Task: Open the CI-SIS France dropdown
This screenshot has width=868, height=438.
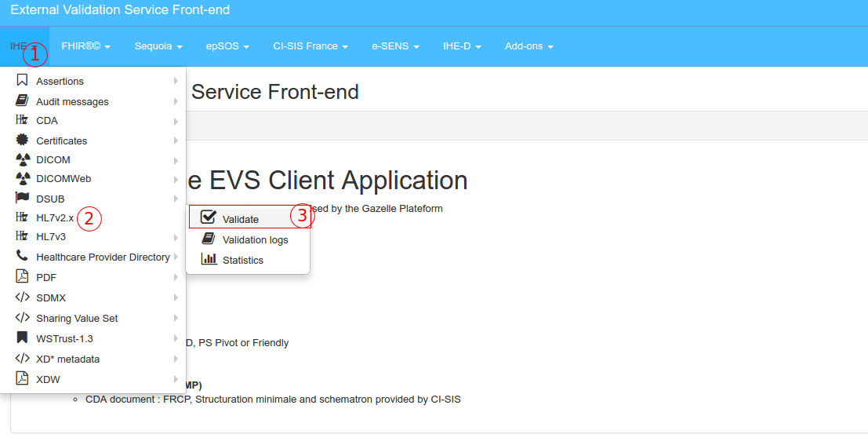Action: (311, 46)
